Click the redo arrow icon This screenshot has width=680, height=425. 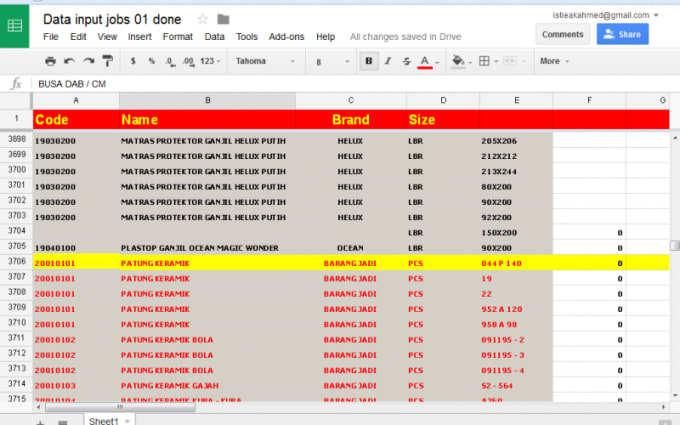[x=89, y=61]
